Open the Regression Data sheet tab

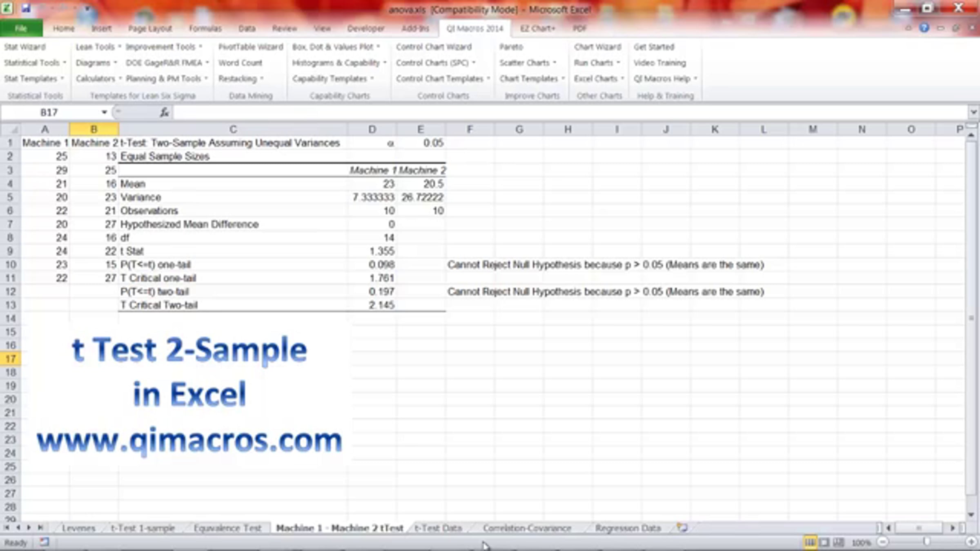[628, 528]
